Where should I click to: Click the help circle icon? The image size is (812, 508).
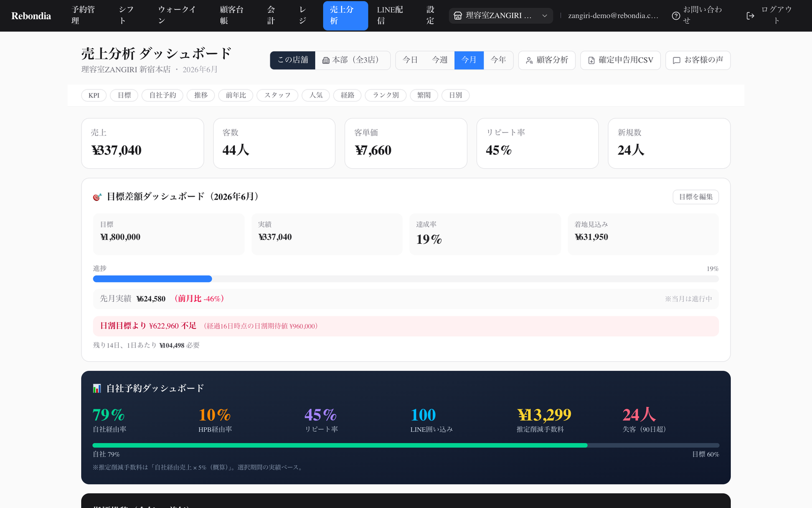(x=676, y=16)
